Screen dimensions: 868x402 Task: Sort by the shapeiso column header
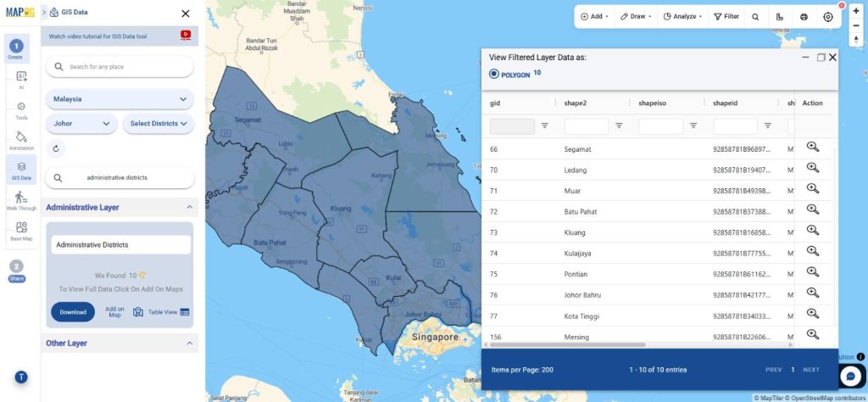[x=654, y=103]
